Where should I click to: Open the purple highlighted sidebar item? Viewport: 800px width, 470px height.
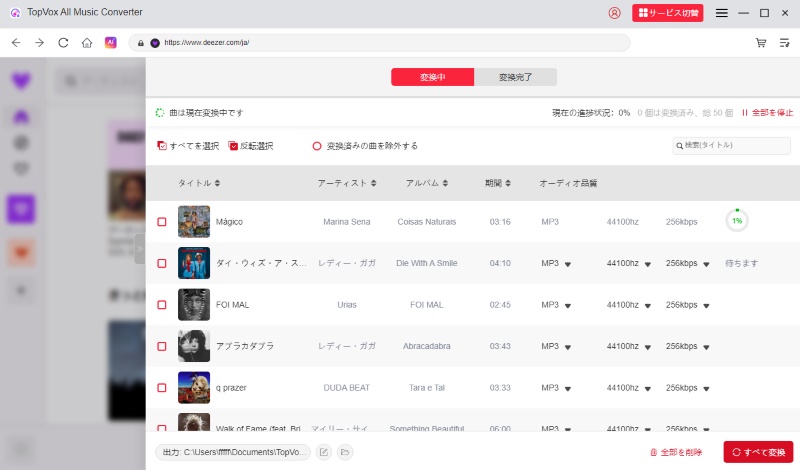pos(21,209)
